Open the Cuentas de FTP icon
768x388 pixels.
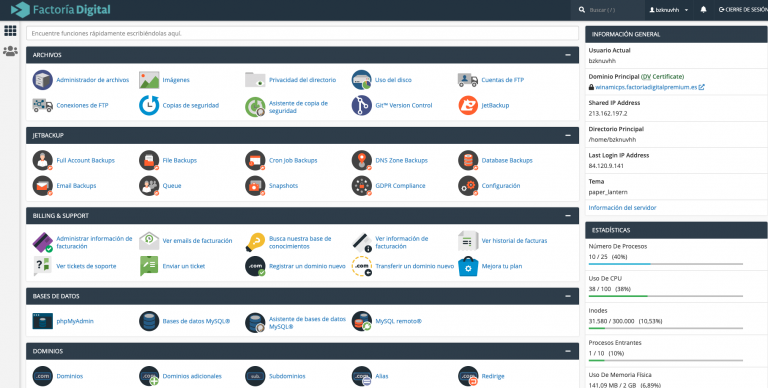(468, 80)
